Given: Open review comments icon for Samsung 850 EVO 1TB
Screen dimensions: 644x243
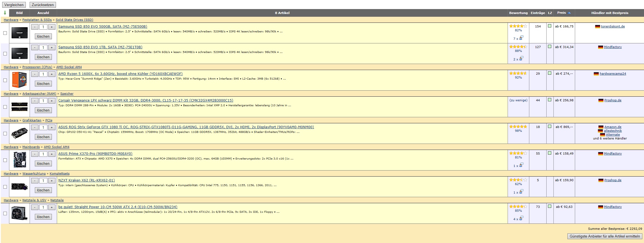Looking at the screenshot, I should click(x=521, y=58).
